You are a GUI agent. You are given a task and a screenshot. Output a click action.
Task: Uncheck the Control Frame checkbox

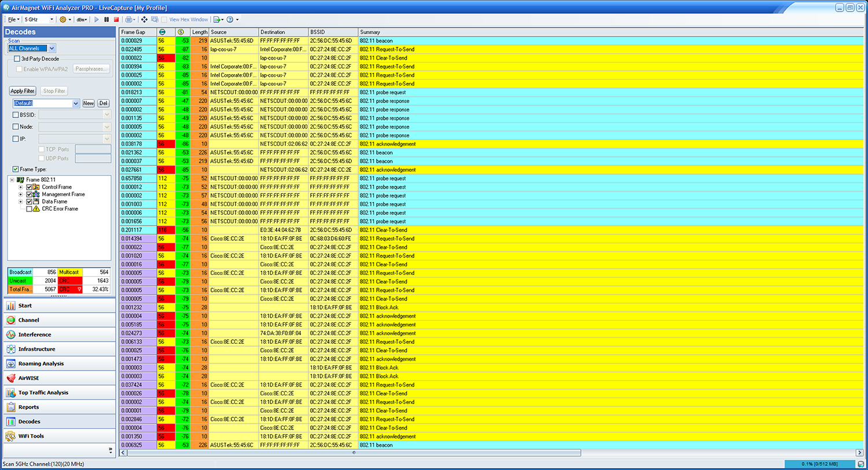[30, 187]
